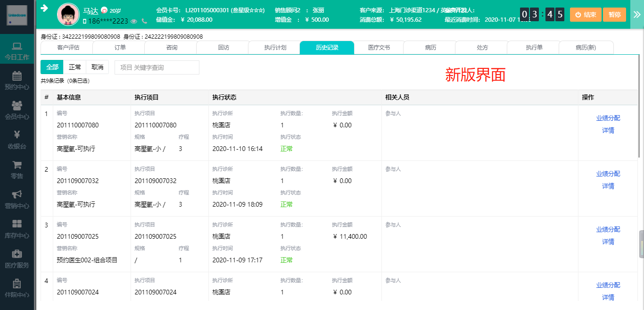
Task: Click 业绩分配 for record 201109007024
Action: [608, 285]
